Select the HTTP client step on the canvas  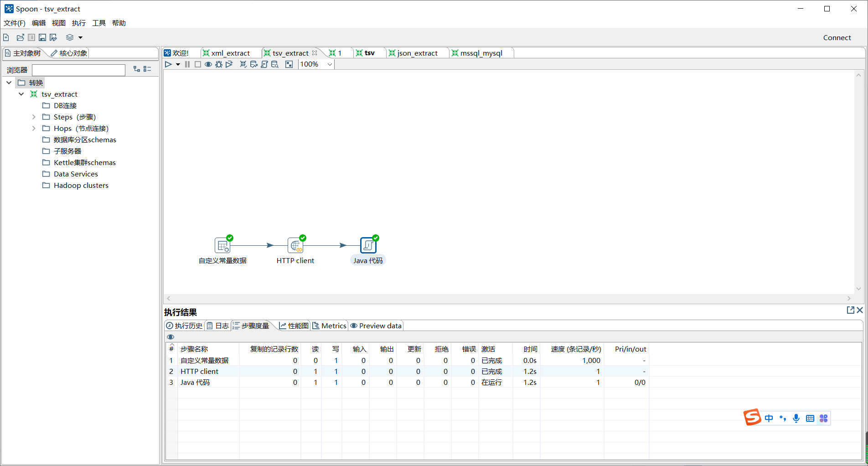coord(295,245)
